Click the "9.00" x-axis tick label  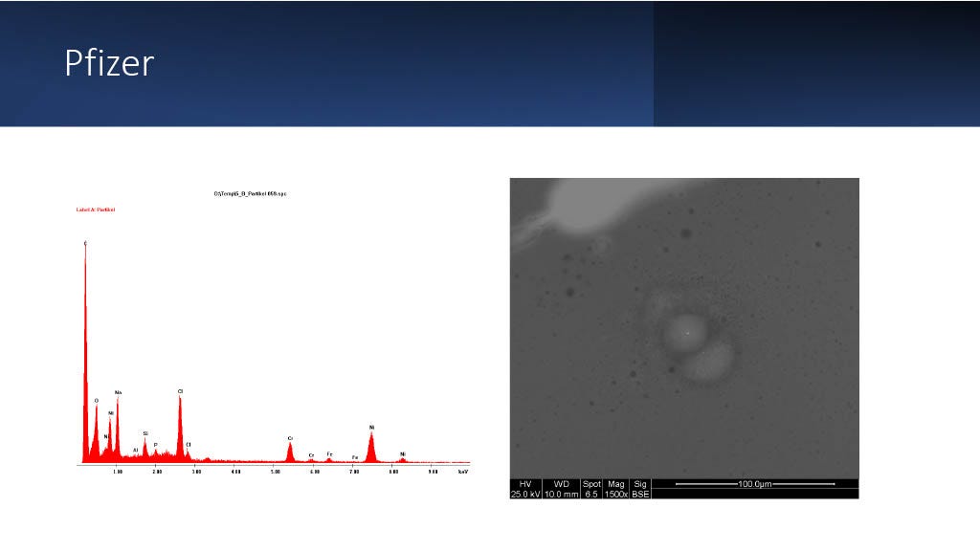[x=433, y=472]
